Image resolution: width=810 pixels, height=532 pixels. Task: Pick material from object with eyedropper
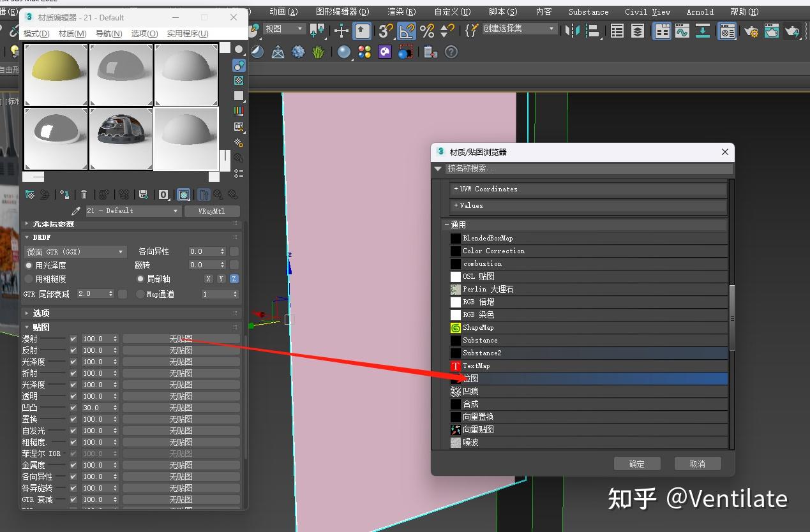(x=76, y=211)
